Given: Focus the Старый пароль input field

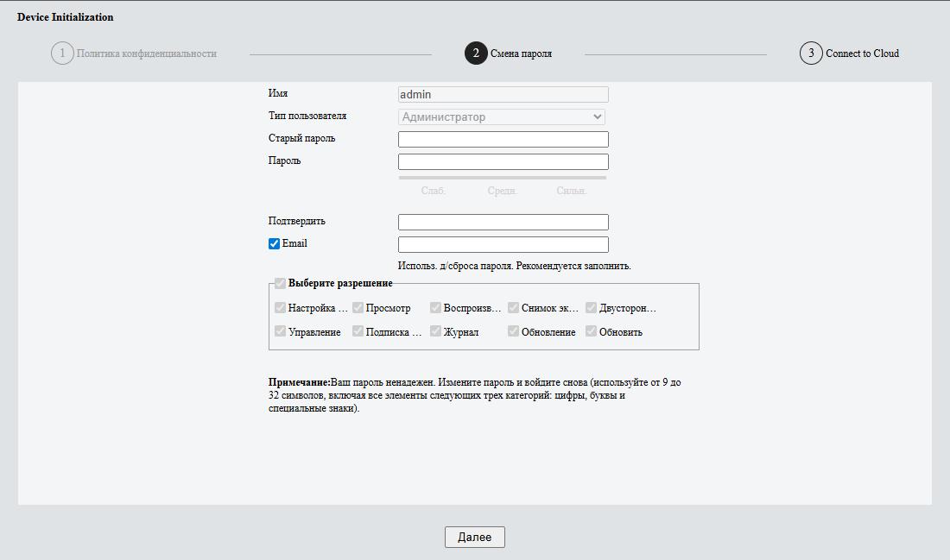Looking at the screenshot, I should coord(503,139).
